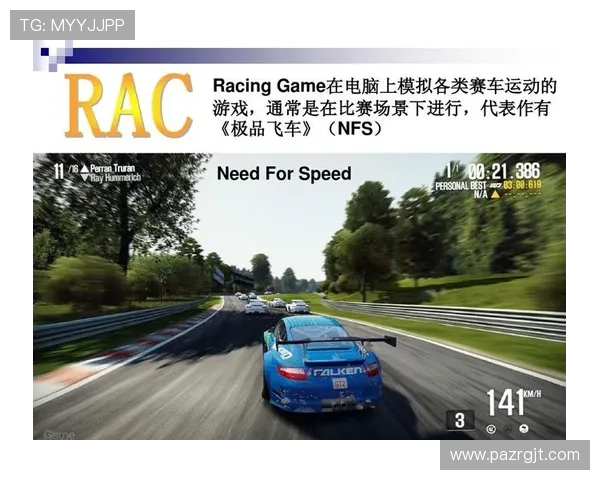The height and width of the screenshot is (480, 600).
Task: Click the traction control circle icon in HUD
Action: pyautogui.click(x=491, y=429)
